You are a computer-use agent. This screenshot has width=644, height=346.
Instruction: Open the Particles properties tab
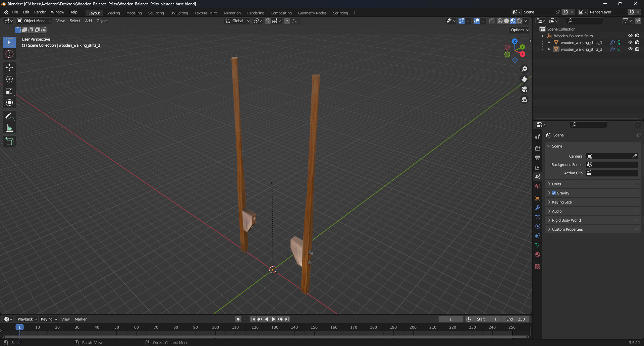[538, 217]
